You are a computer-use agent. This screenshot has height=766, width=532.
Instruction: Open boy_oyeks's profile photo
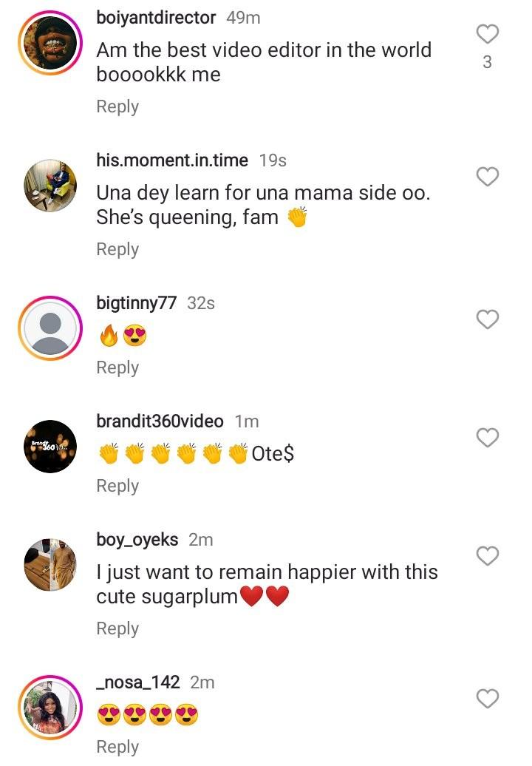(x=50, y=565)
